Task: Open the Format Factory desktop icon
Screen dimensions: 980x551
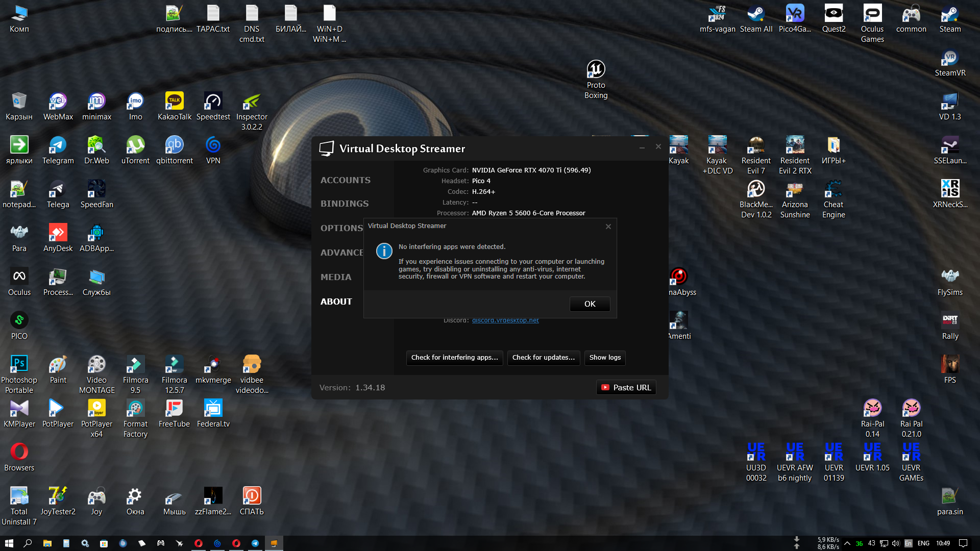Action: 135,419
